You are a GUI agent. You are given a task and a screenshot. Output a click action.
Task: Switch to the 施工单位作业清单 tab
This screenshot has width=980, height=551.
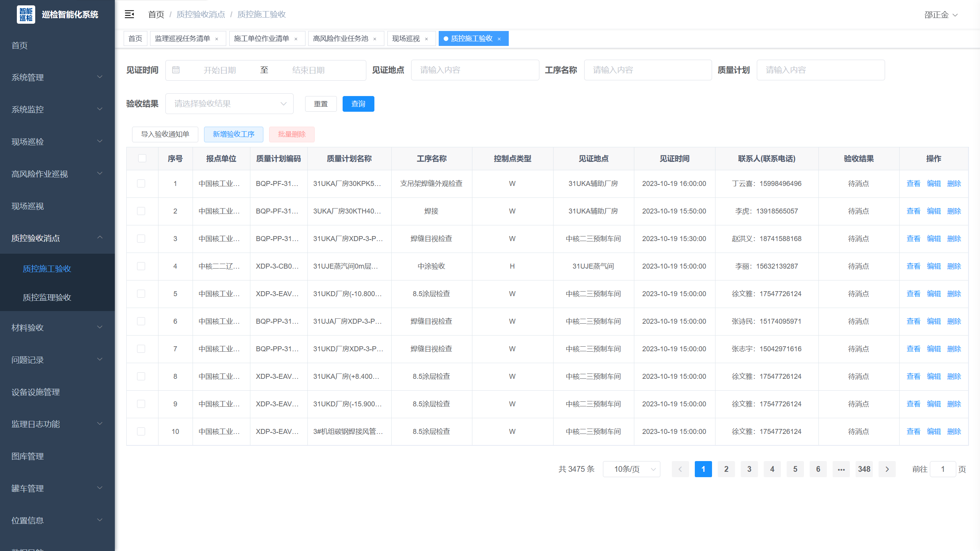pos(261,39)
